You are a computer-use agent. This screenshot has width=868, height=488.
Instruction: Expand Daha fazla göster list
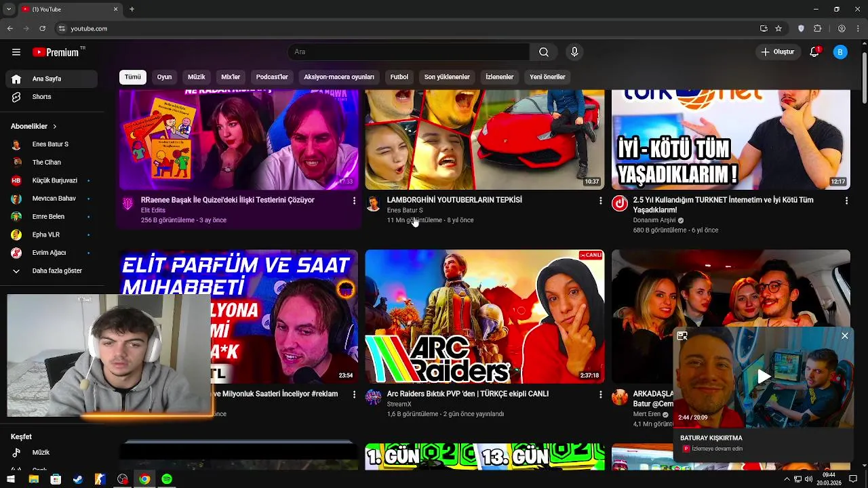click(x=52, y=271)
